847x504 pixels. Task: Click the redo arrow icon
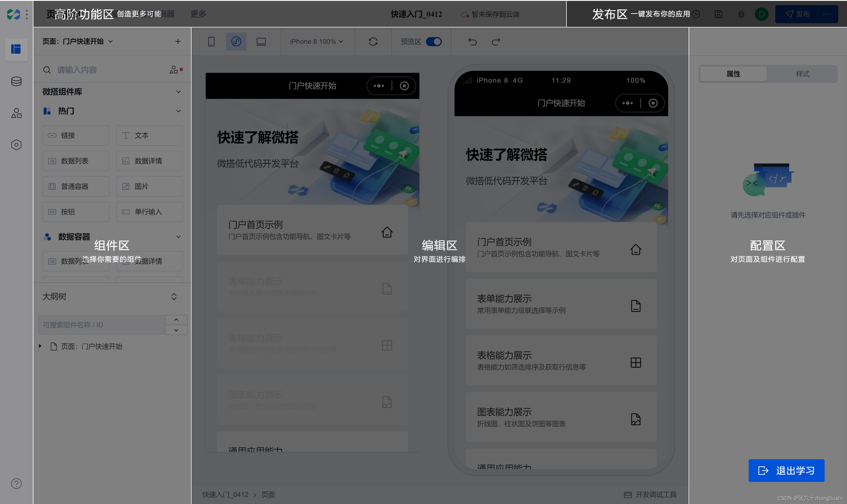point(496,42)
